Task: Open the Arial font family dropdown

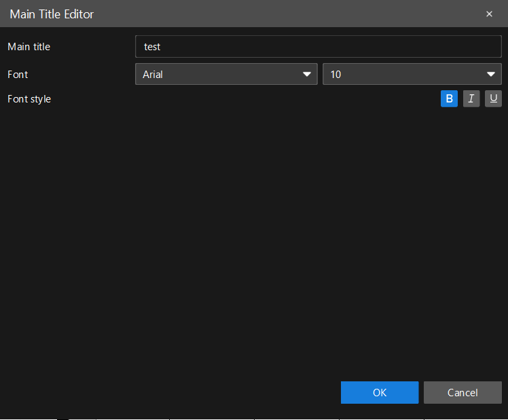Action: [226, 74]
